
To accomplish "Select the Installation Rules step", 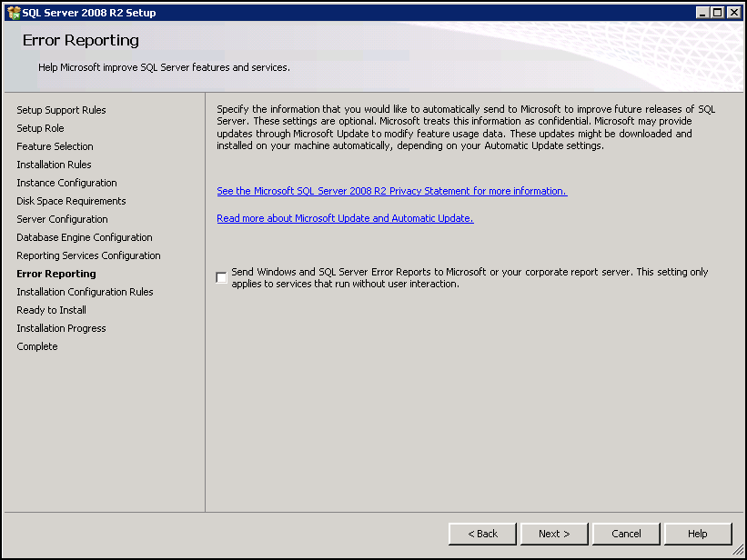I will point(54,165).
